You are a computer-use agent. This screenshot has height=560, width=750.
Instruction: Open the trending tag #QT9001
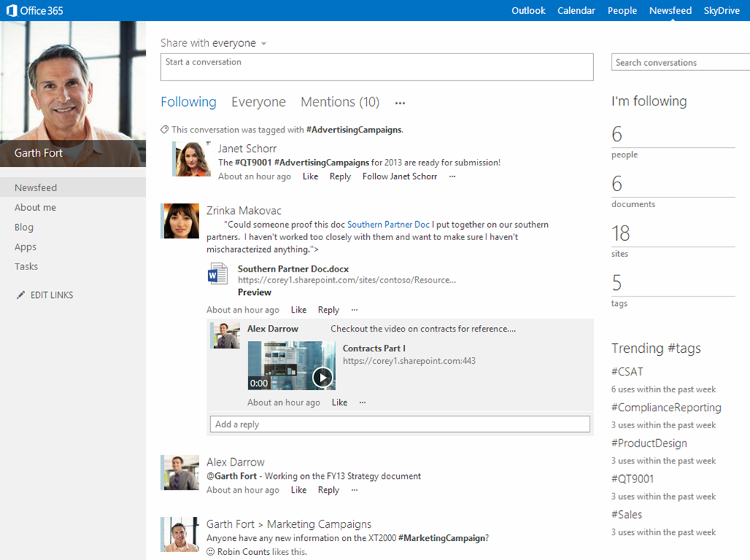[x=632, y=479]
